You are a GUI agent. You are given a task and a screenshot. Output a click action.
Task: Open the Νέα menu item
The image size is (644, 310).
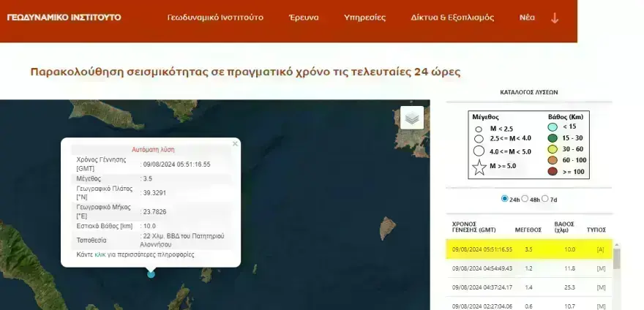click(x=527, y=18)
